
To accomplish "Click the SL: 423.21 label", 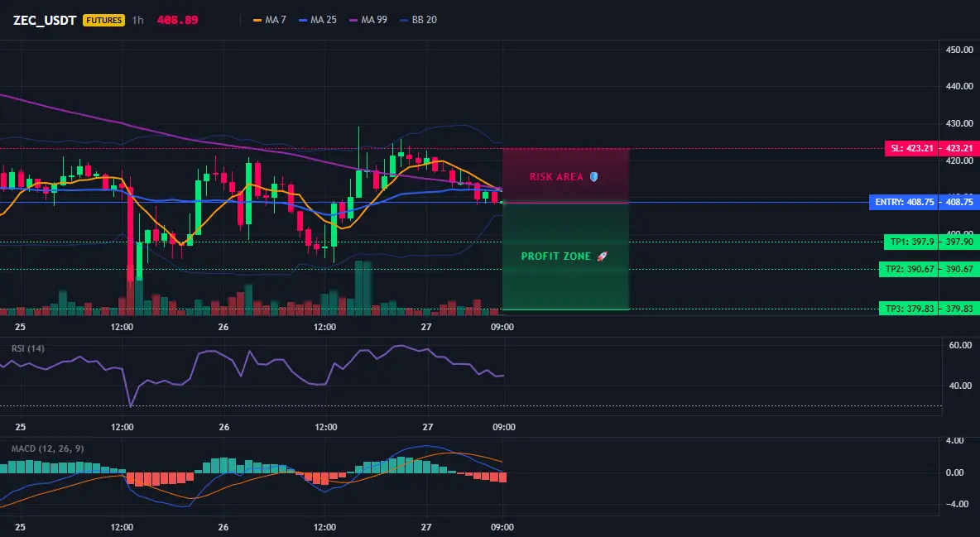I will [x=911, y=148].
